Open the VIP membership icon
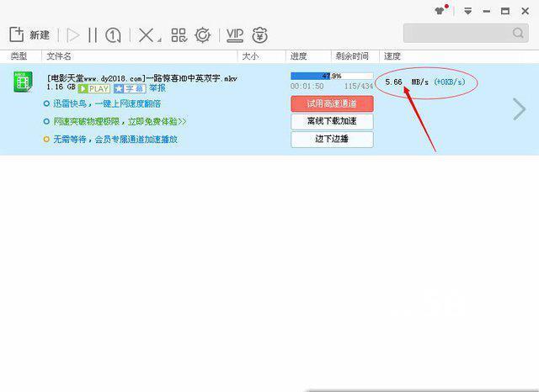This screenshot has height=392, width=539. pyautogui.click(x=235, y=35)
